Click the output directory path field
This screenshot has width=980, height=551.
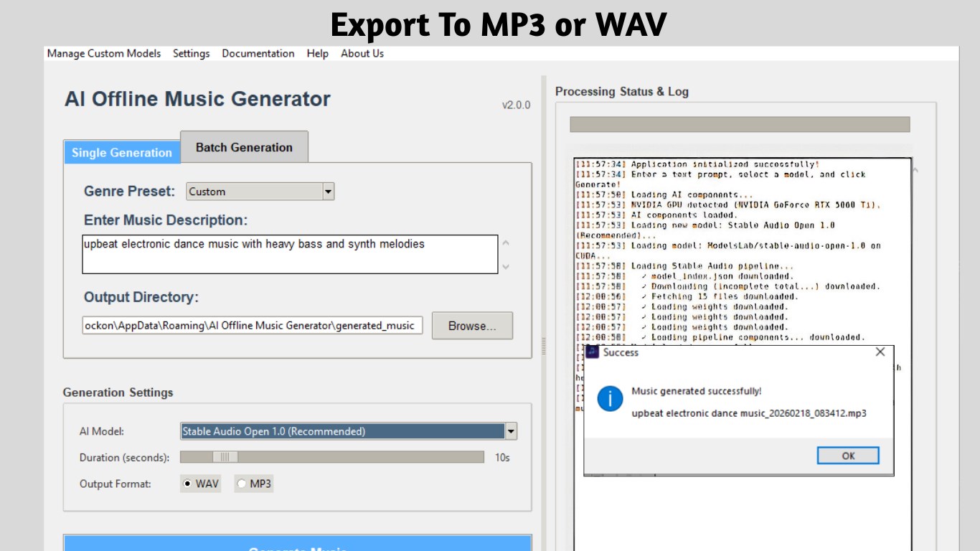click(251, 325)
